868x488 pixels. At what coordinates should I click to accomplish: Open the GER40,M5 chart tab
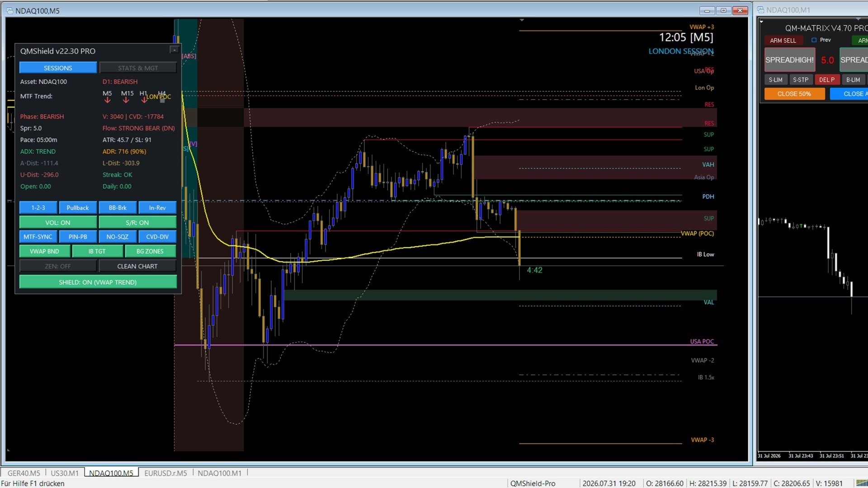point(24,473)
